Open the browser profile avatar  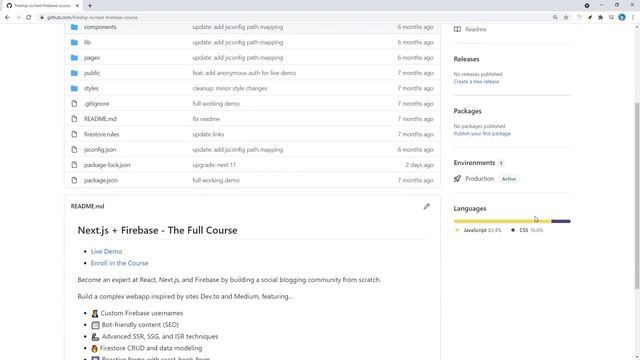(622, 18)
